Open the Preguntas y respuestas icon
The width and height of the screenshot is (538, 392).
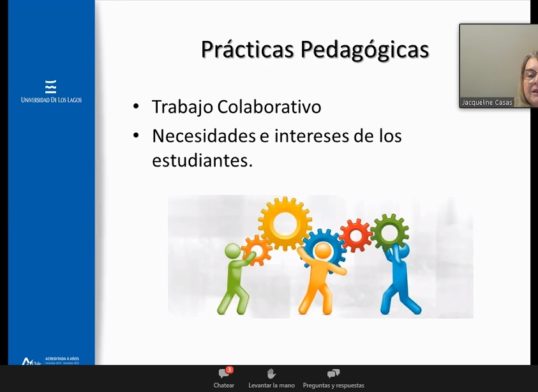click(333, 373)
